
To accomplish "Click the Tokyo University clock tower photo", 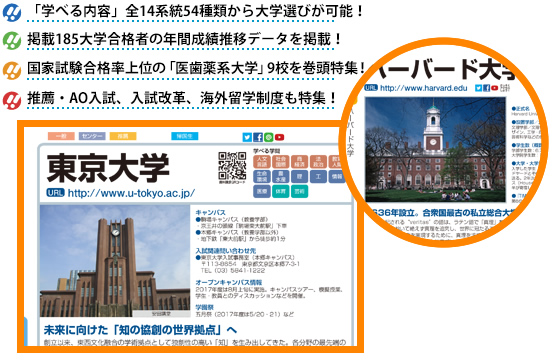I will [x=115, y=261].
